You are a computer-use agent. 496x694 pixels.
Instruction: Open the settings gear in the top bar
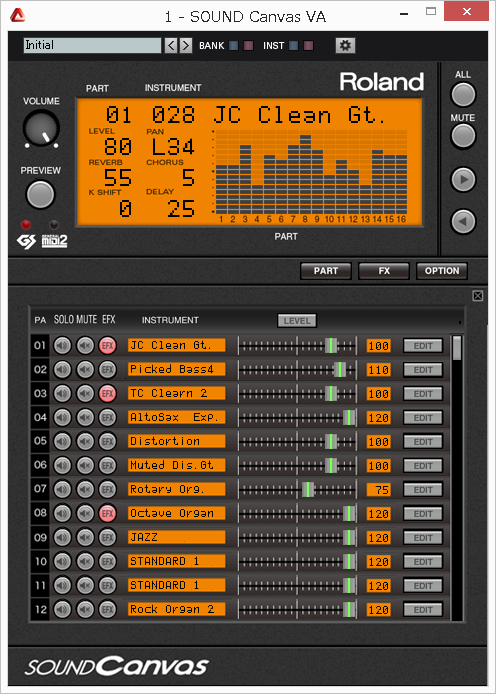pos(345,45)
